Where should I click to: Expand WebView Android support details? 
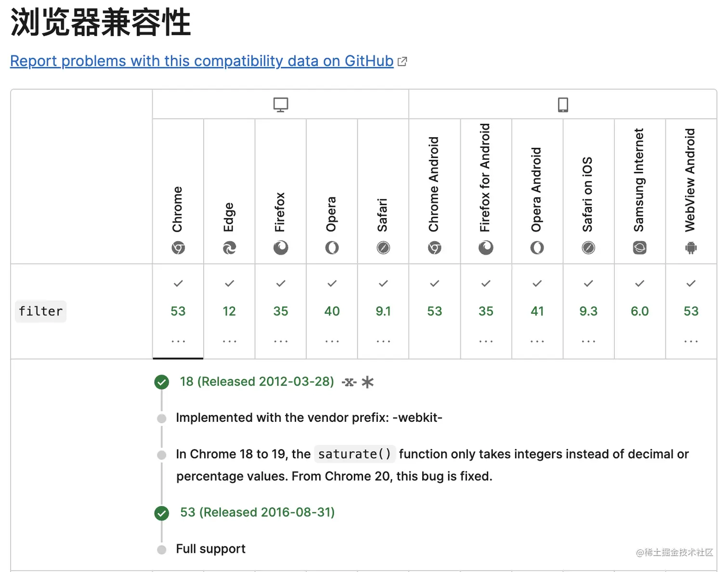coord(691,341)
